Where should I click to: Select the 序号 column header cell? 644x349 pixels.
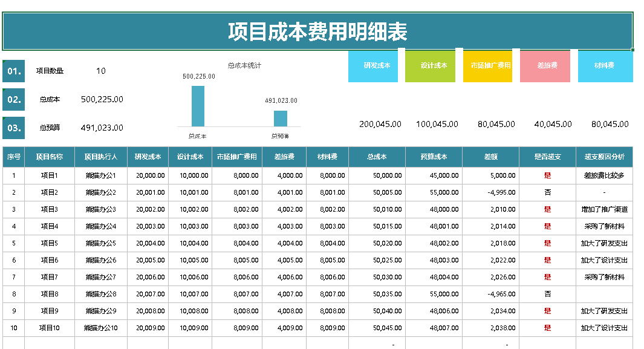[13, 157]
